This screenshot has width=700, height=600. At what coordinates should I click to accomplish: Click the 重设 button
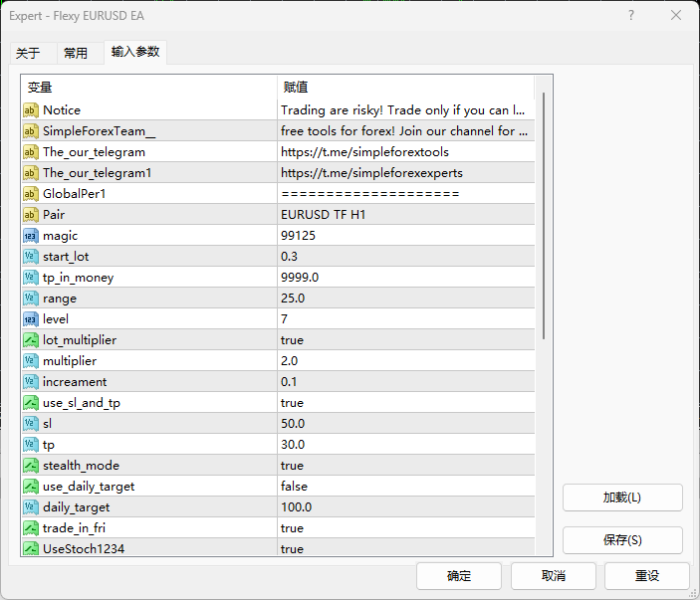point(647,576)
